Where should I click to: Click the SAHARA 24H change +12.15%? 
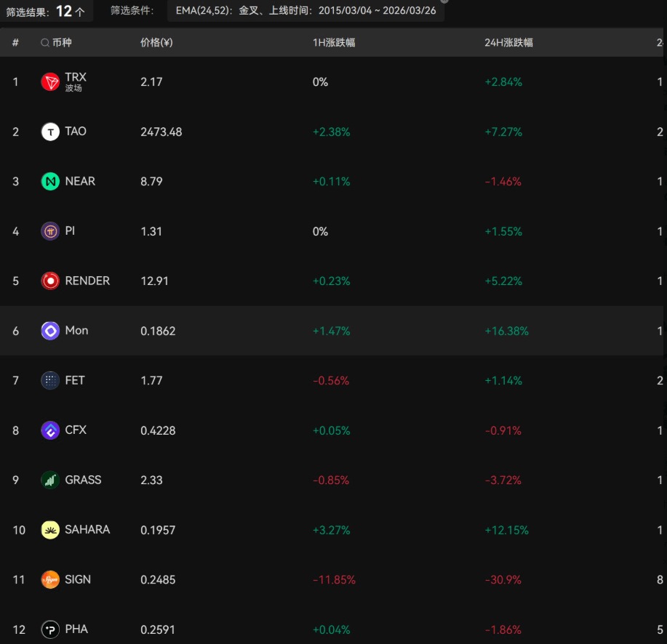pos(507,531)
